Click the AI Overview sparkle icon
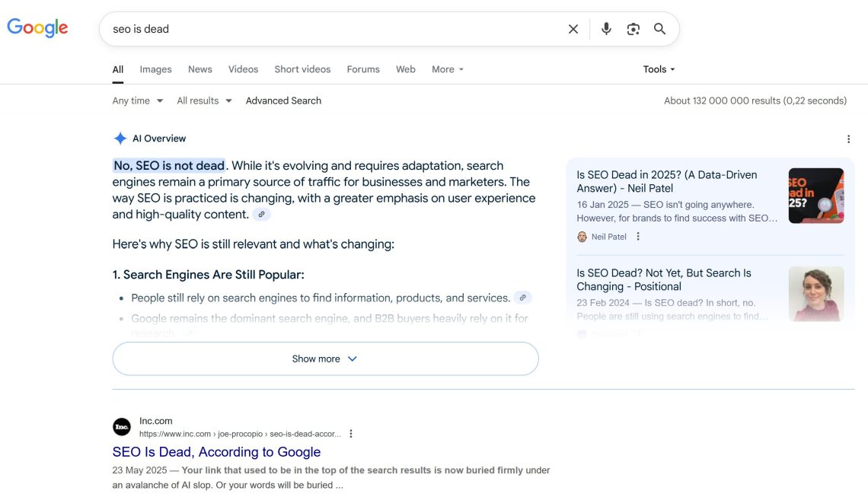This screenshot has height=494, width=868. point(120,139)
